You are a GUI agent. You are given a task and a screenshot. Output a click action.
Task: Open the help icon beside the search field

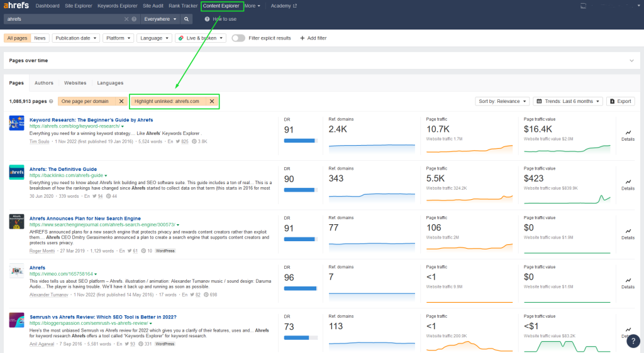coord(134,19)
